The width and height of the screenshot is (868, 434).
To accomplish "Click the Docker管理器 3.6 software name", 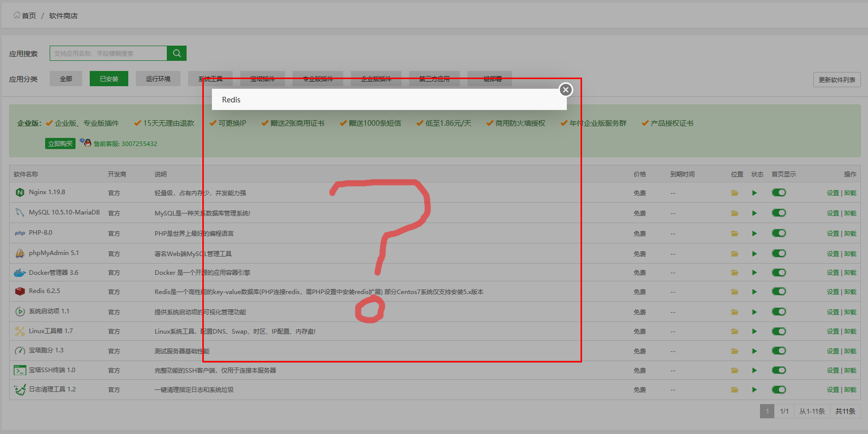I will 54,273.
